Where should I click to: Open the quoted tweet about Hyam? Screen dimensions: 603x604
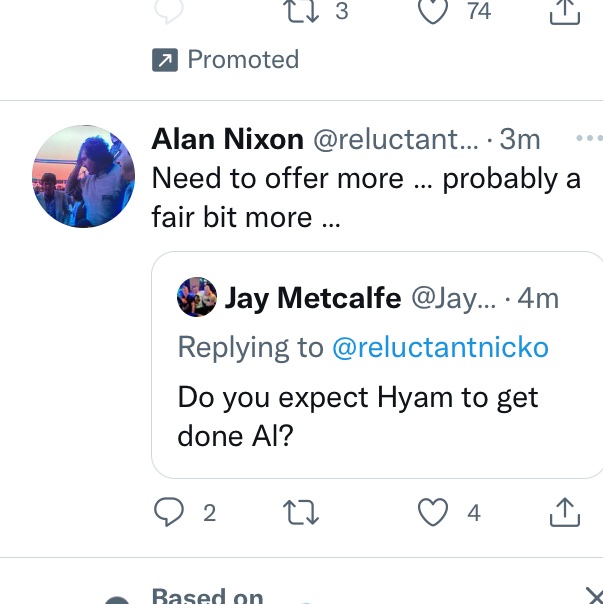[x=377, y=365]
